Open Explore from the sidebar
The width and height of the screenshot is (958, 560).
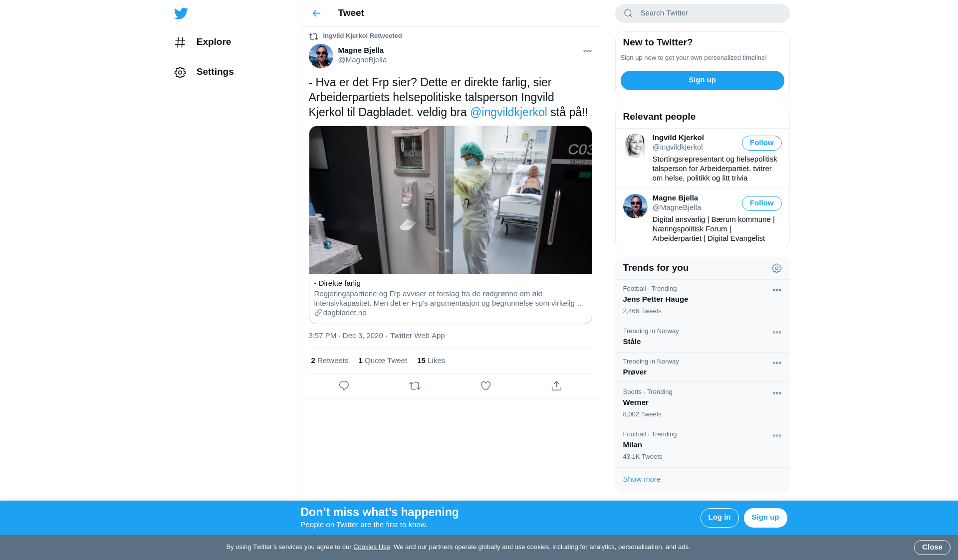click(203, 42)
